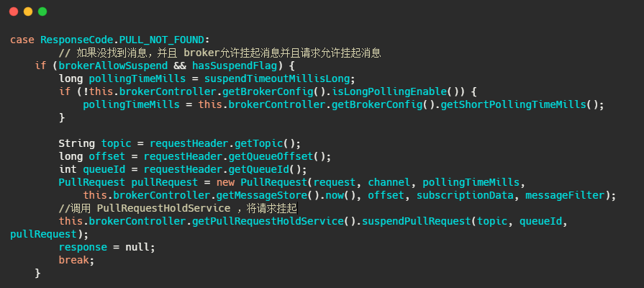The image size is (644, 288).
Task: Click the yellow minimize dot
Action: click(28, 12)
